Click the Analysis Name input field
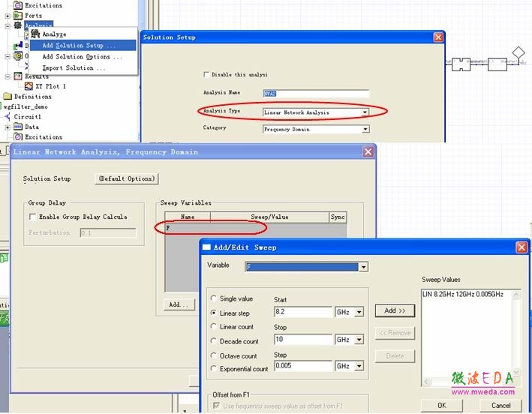Viewport: 532px width, 414px height. [x=316, y=93]
